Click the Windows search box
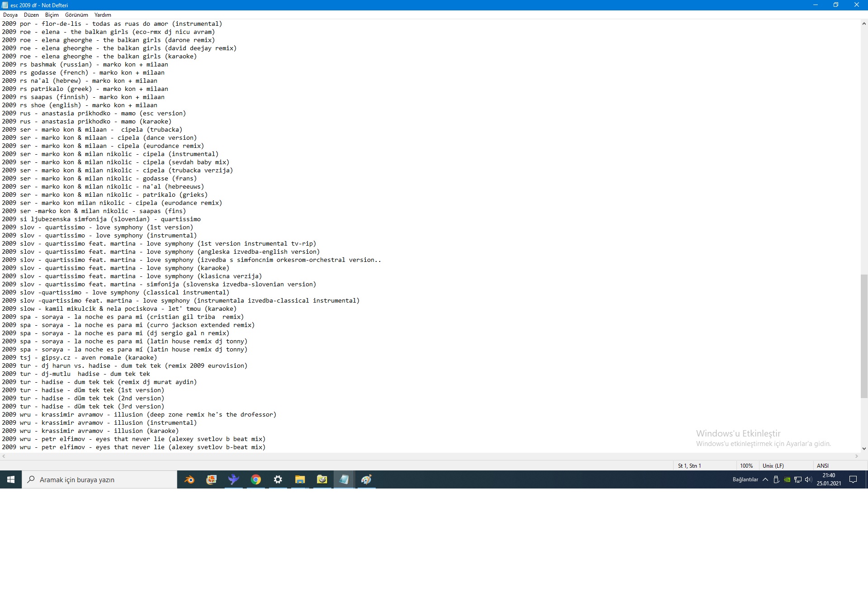Viewport: 868px width, 612px height. click(x=99, y=479)
